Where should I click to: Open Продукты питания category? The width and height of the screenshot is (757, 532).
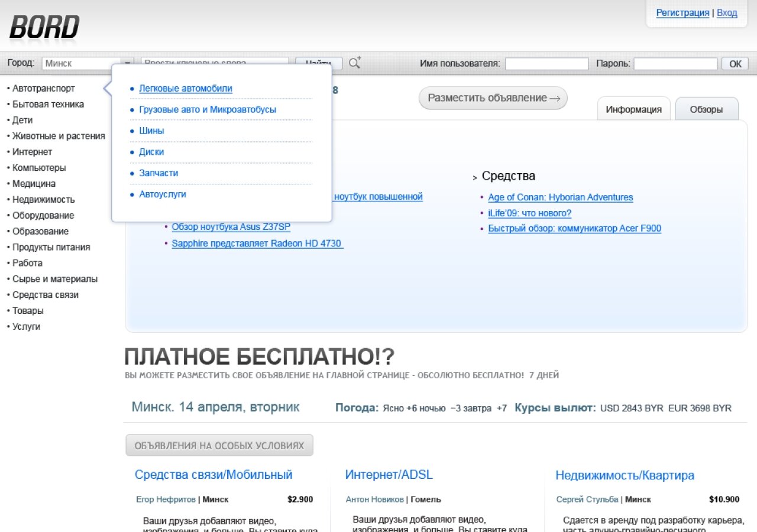click(x=51, y=248)
